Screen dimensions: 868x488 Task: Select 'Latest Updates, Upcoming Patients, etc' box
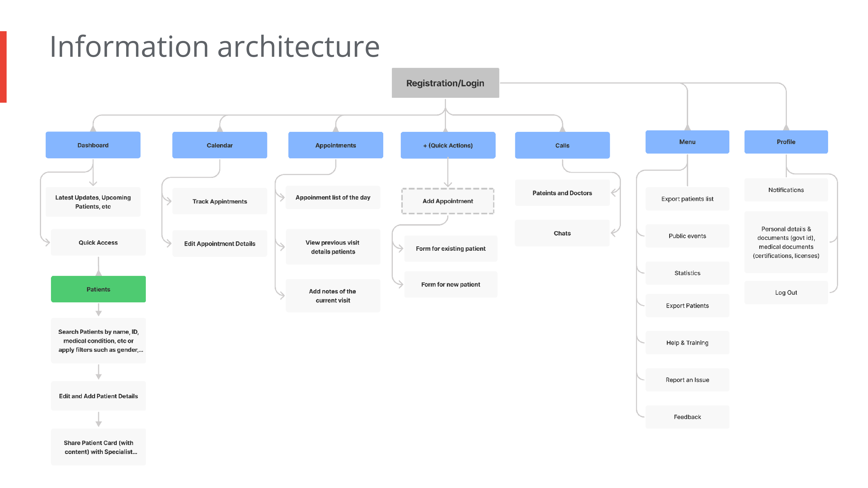pos(93,202)
